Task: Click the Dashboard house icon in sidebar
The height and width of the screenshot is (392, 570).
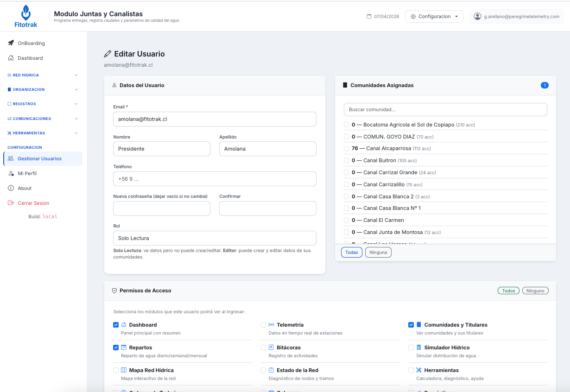Action: [x=11, y=58]
